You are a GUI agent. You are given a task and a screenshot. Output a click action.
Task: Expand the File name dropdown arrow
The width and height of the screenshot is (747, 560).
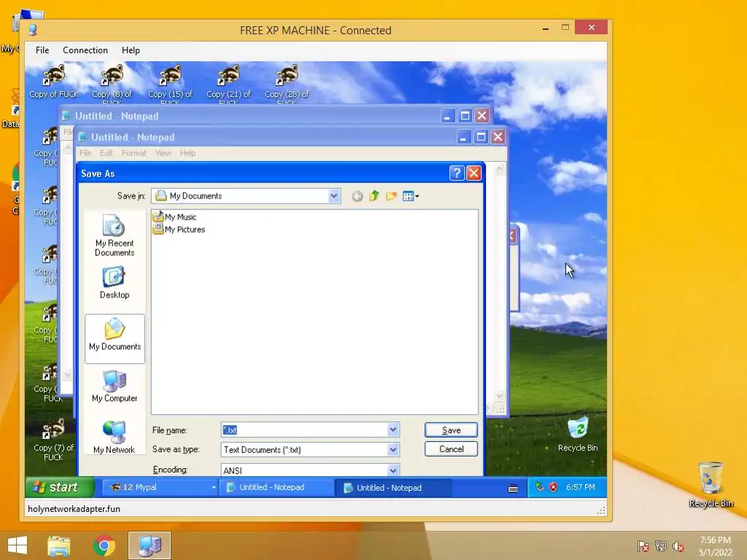tap(392, 430)
